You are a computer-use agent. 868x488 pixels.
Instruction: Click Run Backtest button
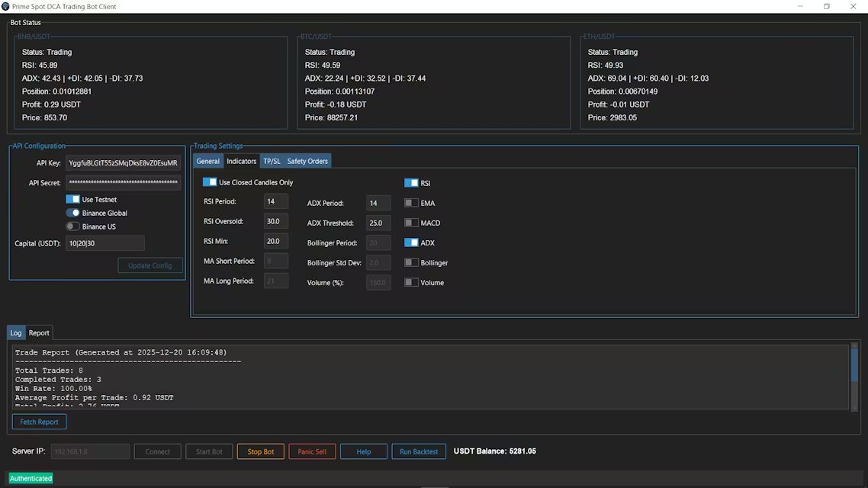[419, 451]
